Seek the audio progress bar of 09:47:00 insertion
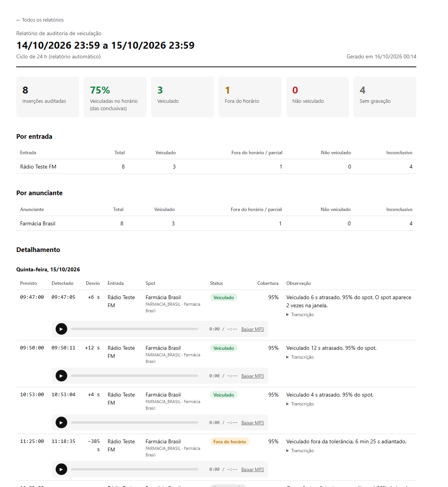448x487 pixels. (x=134, y=329)
